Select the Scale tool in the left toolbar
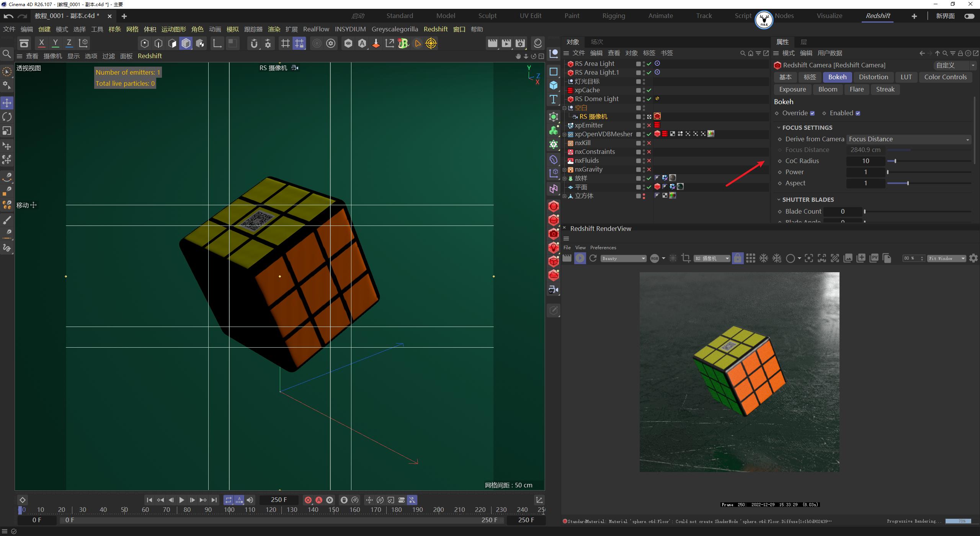The height and width of the screenshot is (536, 980). click(7, 131)
